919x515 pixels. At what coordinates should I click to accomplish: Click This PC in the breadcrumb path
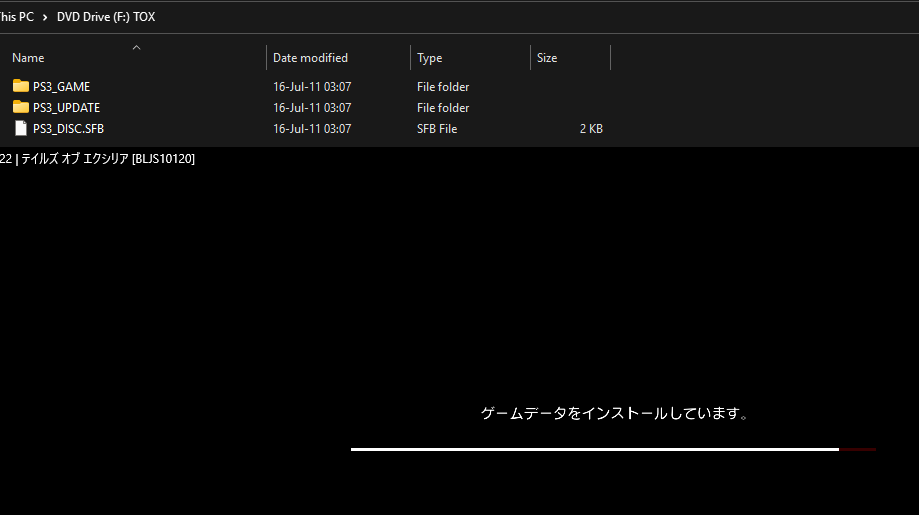click(16, 17)
